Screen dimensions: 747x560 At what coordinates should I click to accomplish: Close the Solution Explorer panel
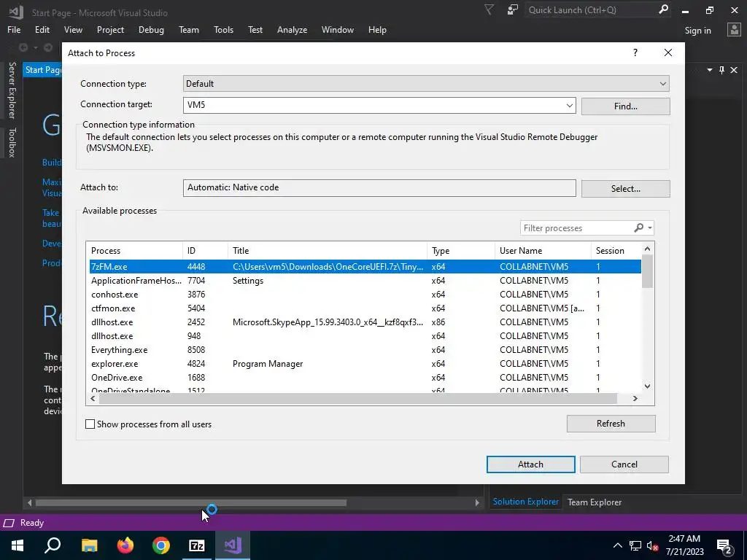click(x=734, y=70)
